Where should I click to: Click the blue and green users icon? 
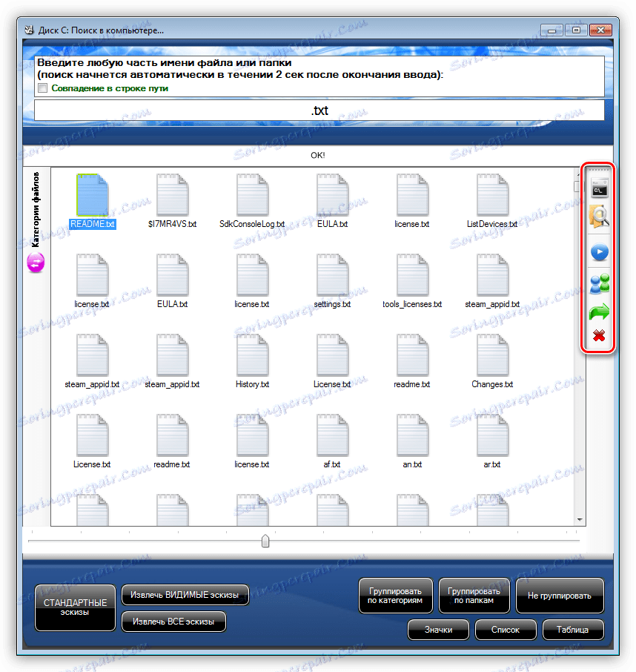[600, 284]
